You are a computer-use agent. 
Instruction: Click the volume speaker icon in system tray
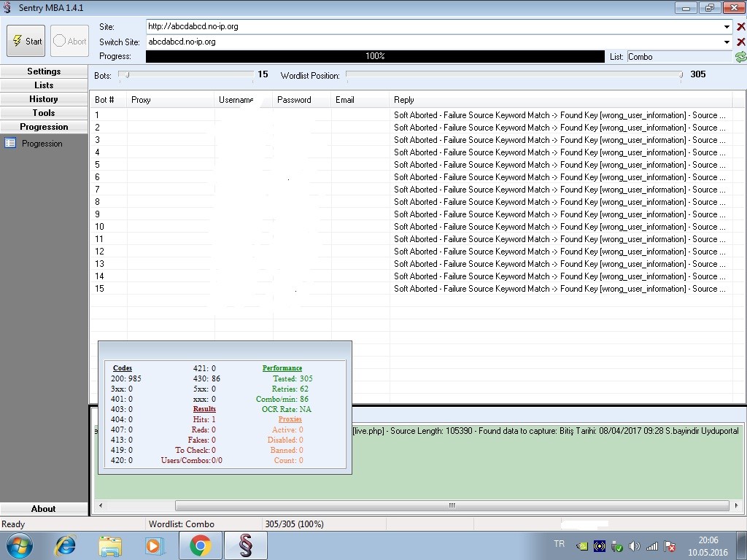pyautogui.click(x=634, y=546)
